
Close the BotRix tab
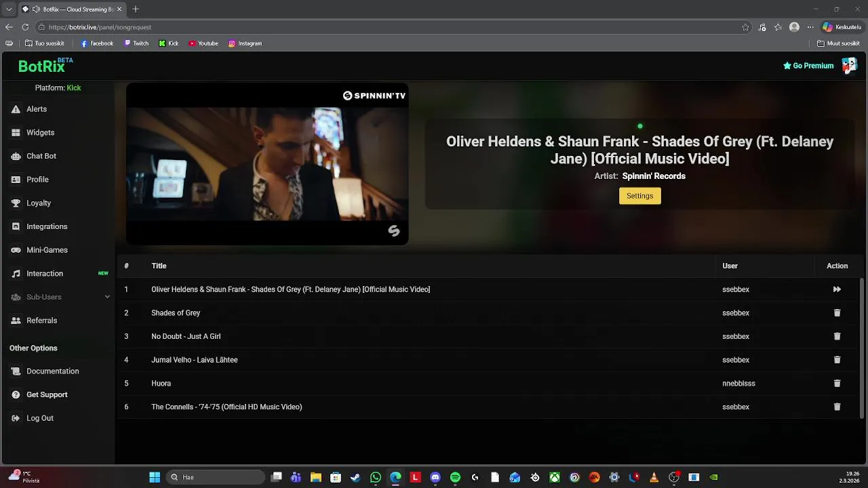[121, 9]
